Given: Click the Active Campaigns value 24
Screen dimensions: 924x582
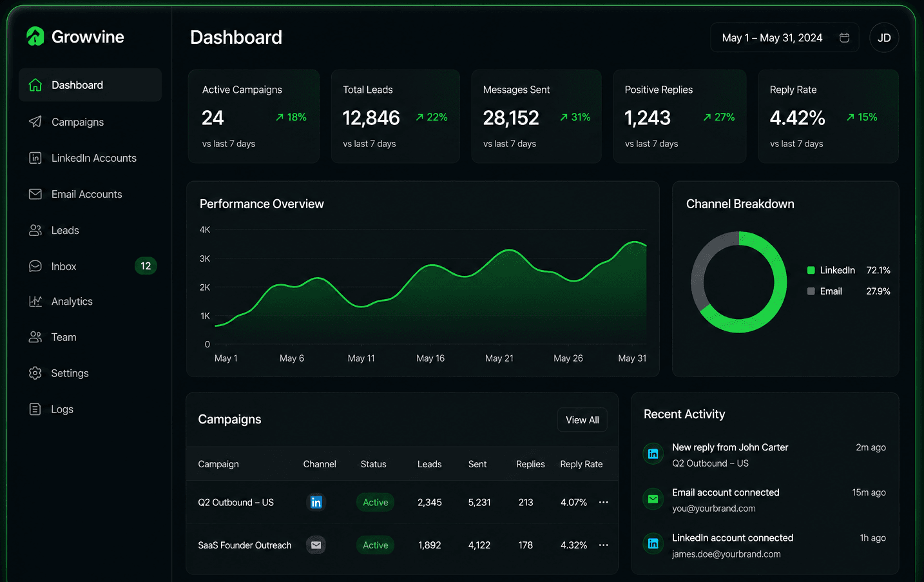Looking at the screenshot, I should point(213,118).
